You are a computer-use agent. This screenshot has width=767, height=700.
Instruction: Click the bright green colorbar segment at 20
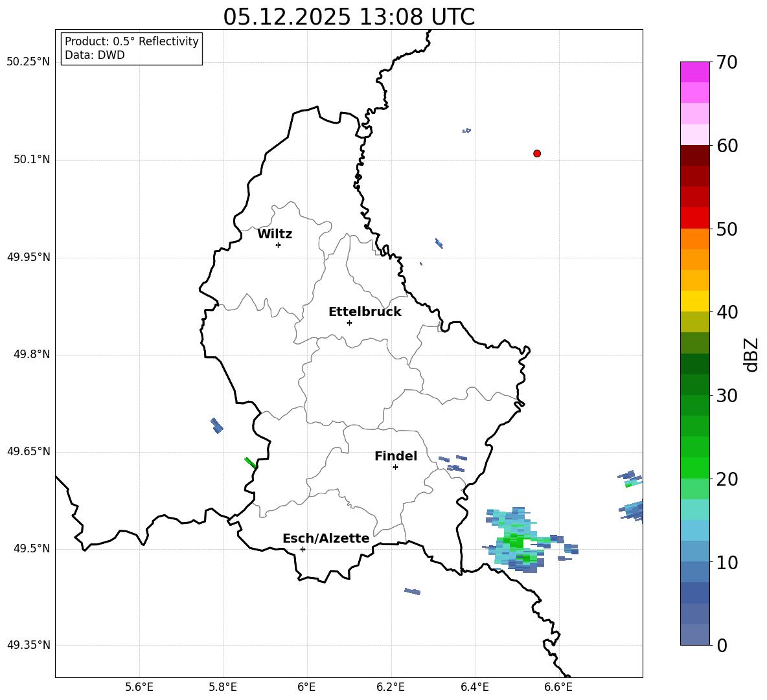pyautogui.click(x=695, y=468)
